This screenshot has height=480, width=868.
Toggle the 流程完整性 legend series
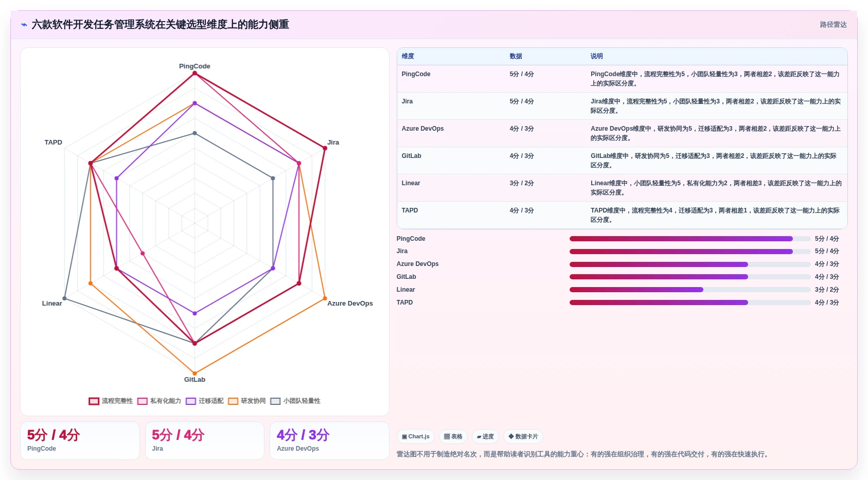click(x=111, y=401)
